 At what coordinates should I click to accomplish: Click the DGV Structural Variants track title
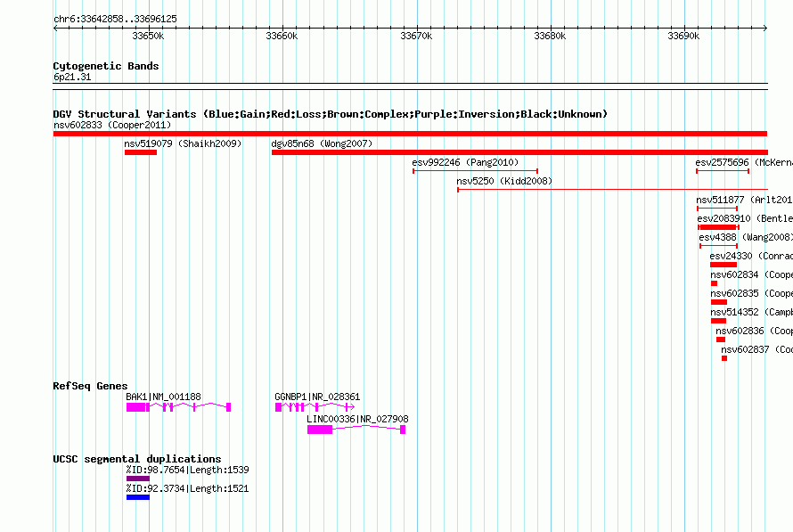click(x=330, y=114)
